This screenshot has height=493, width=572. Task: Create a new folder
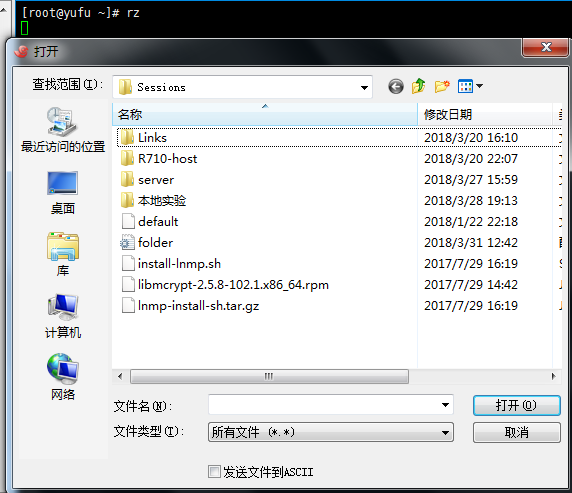(x=442, y=86)
